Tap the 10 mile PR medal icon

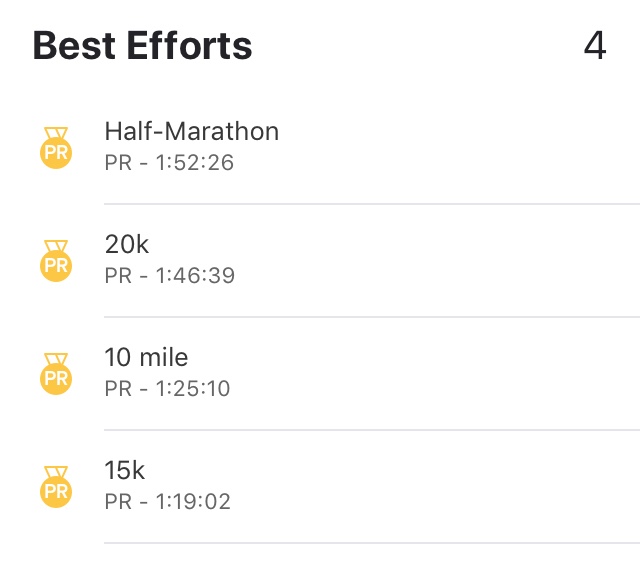tap(56, 373)
